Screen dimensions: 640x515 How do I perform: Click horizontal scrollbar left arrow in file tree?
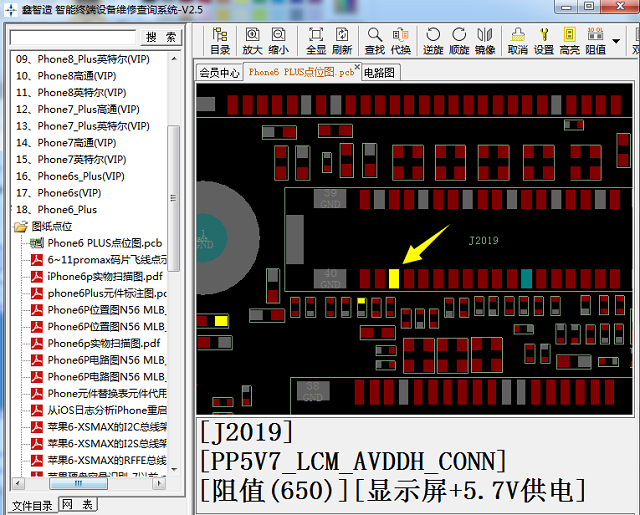18,484
